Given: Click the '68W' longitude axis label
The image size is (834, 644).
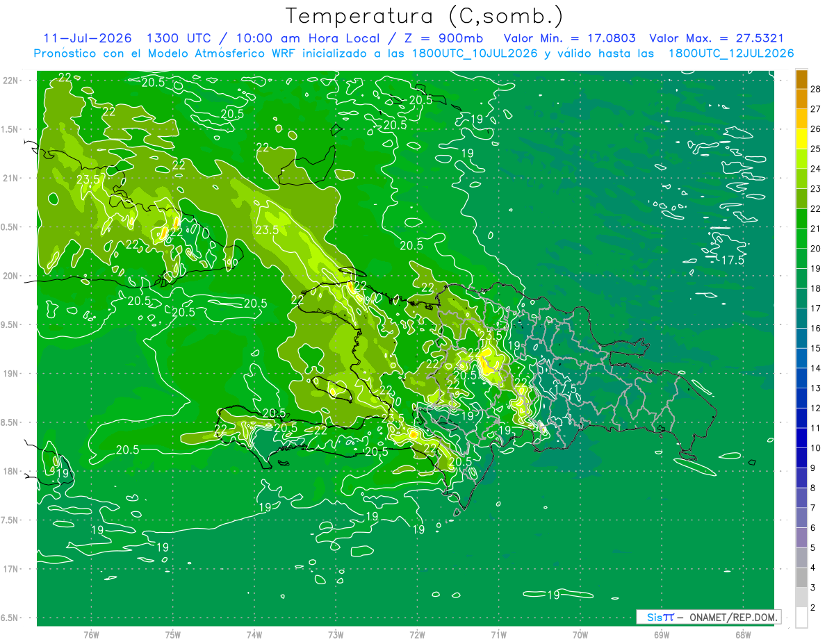Looking at the screenshot, I should click(x=743, y=635).
